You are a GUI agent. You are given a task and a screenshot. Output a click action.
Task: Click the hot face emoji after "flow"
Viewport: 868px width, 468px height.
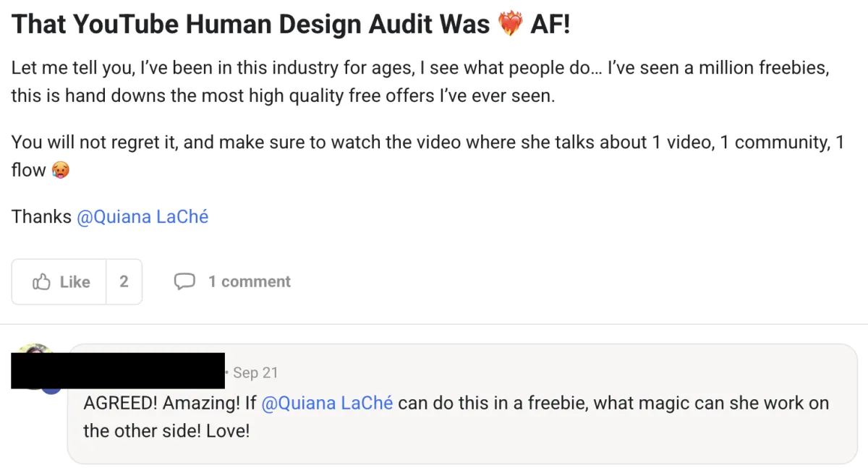click(x=60, y=171)
